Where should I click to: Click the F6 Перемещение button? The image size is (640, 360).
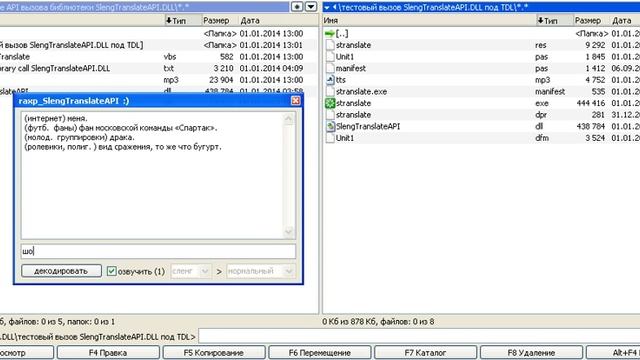[320, 353]
